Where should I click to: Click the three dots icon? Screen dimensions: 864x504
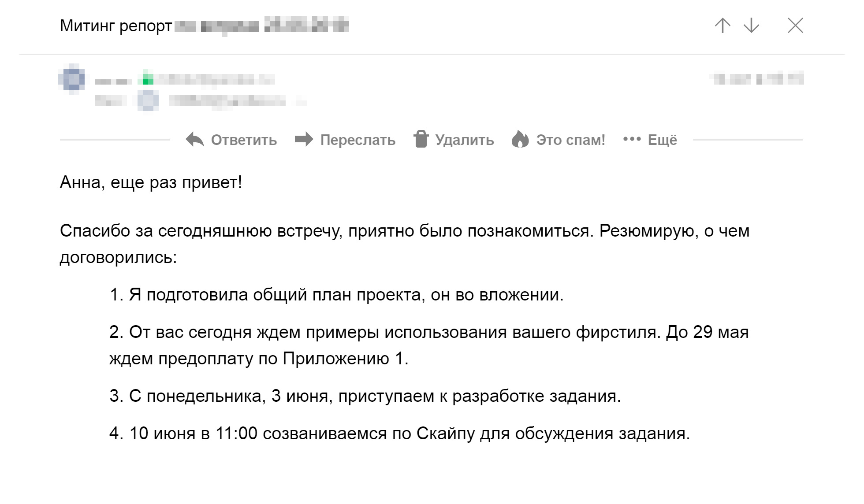click(x=632, y=139)
